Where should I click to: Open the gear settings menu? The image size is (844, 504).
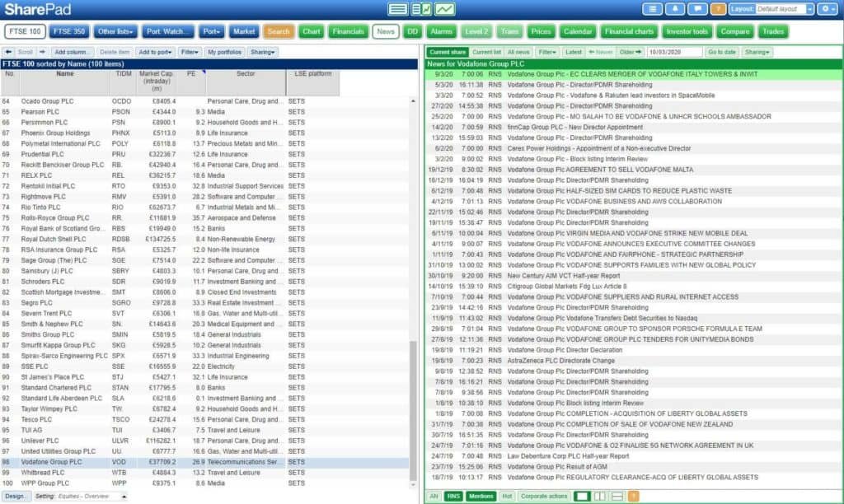826,9
